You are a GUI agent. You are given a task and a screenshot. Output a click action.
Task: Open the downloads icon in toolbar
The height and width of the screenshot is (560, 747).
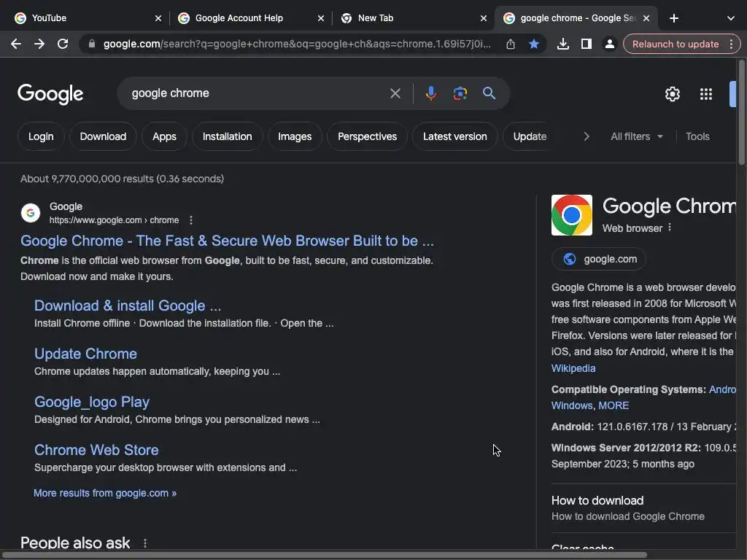click(562, 44)
